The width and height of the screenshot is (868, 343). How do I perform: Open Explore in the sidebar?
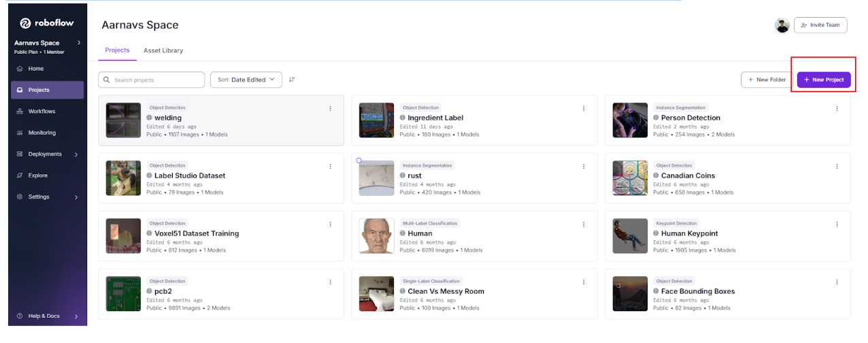(37, 176)
